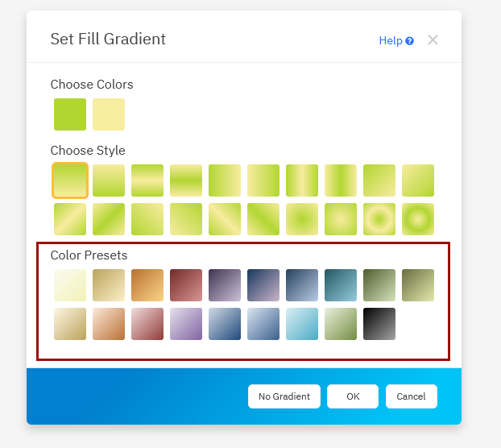Choose the dark olive green color preset
The height and width of the screenshot is (448, 501).
[x=379, y=285]
